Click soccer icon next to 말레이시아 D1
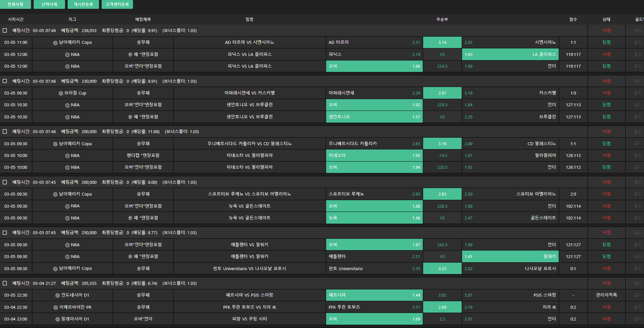 coord(58,319)
